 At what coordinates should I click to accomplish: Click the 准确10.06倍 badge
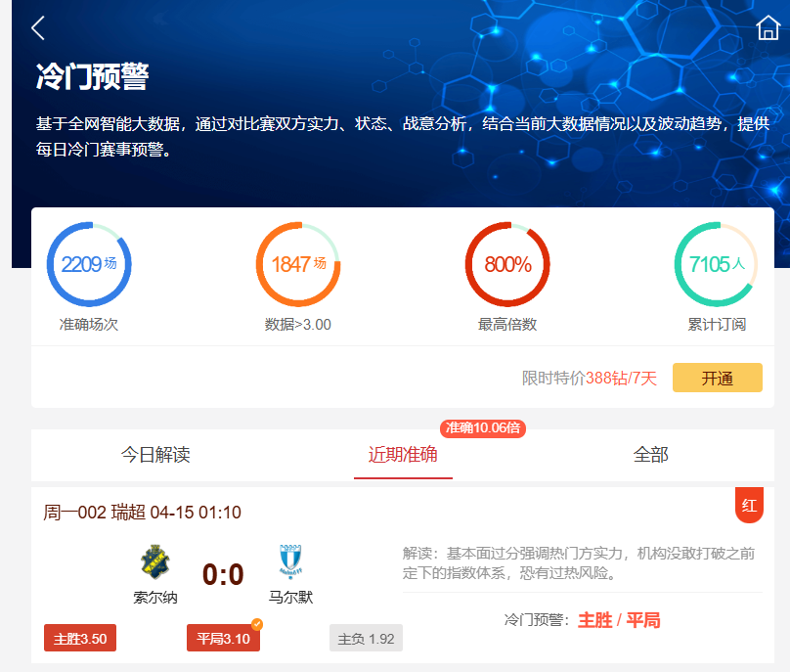tap(483, 428)
